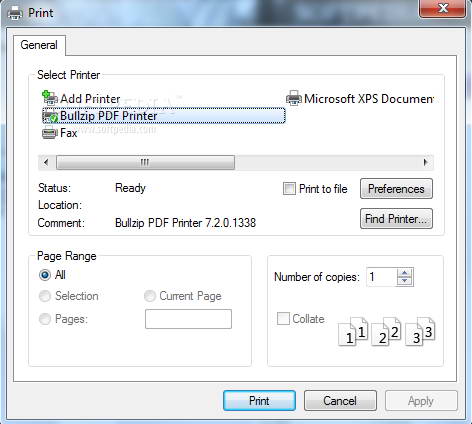Click the Bullzip PDF Printer 7.2.0.1338 comment
472x424 pixels.
pyautogui.click(x=185, y=223)
